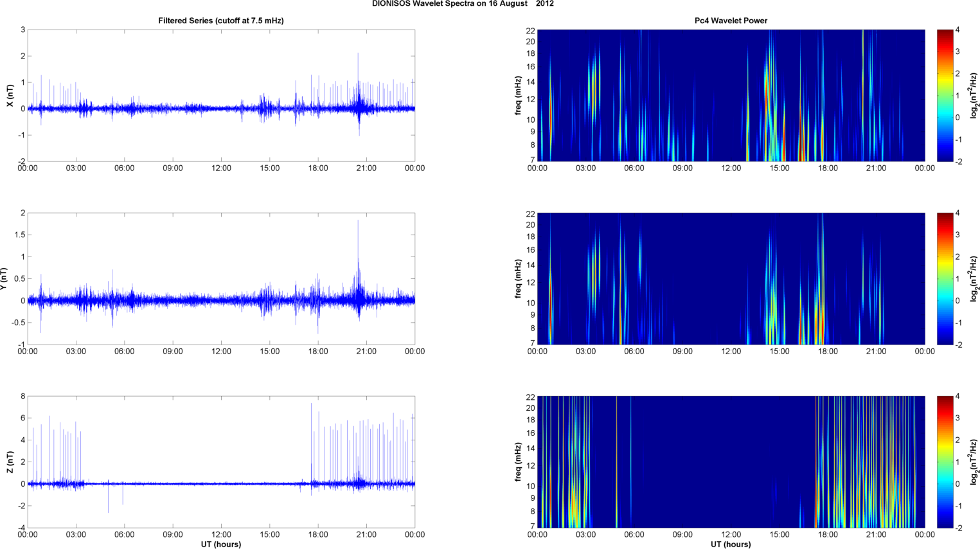Click 'UT (hours)' label under the Z series plot
The image size is (980, 549).
tap(221, 544)
